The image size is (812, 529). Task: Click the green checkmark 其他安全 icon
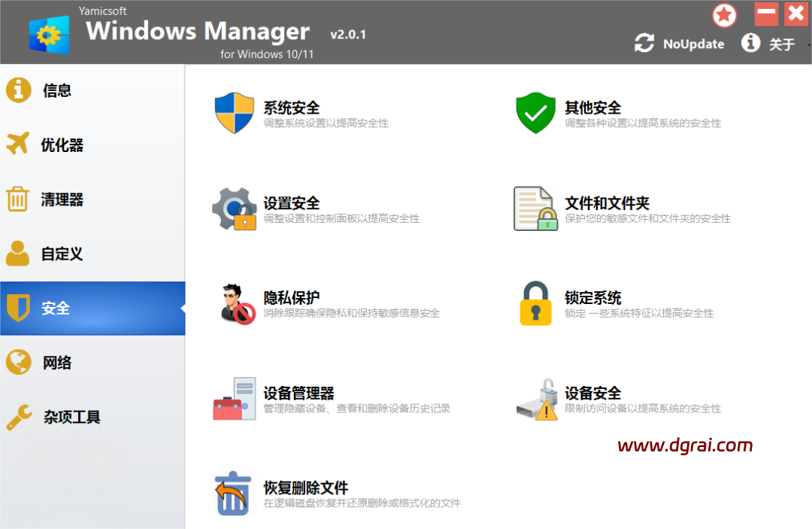[535, 114]
